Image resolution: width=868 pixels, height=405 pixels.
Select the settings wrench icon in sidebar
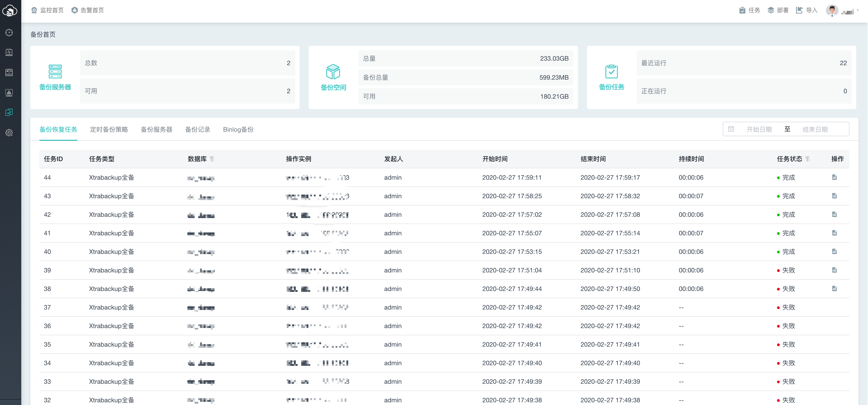pyautogui.click(x=10, y=132)
